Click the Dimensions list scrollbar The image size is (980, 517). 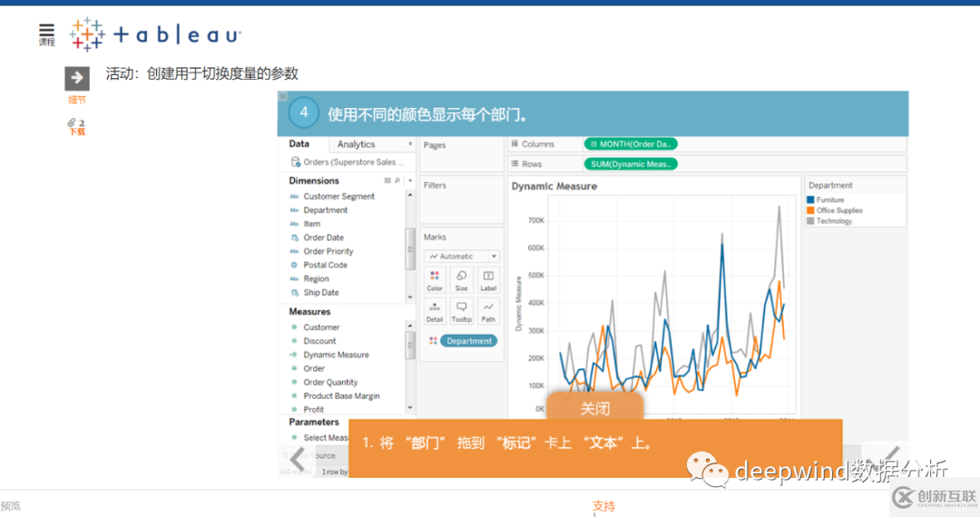click(x=411, y=249)
